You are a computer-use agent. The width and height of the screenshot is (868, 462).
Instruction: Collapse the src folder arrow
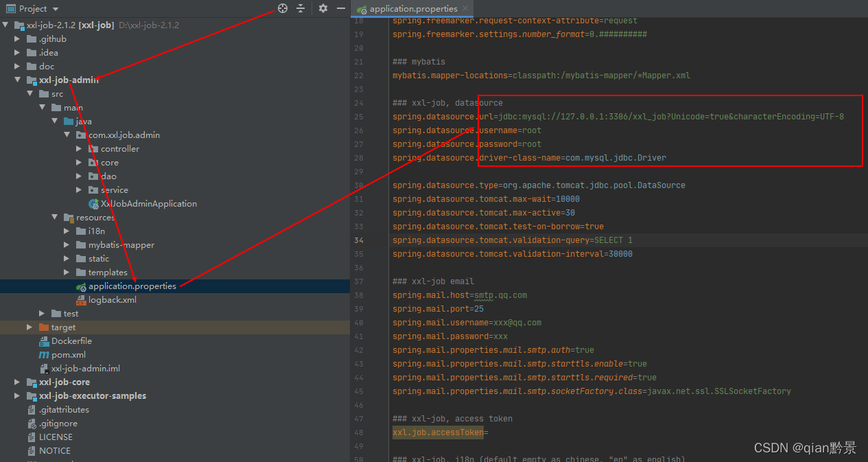30,94
